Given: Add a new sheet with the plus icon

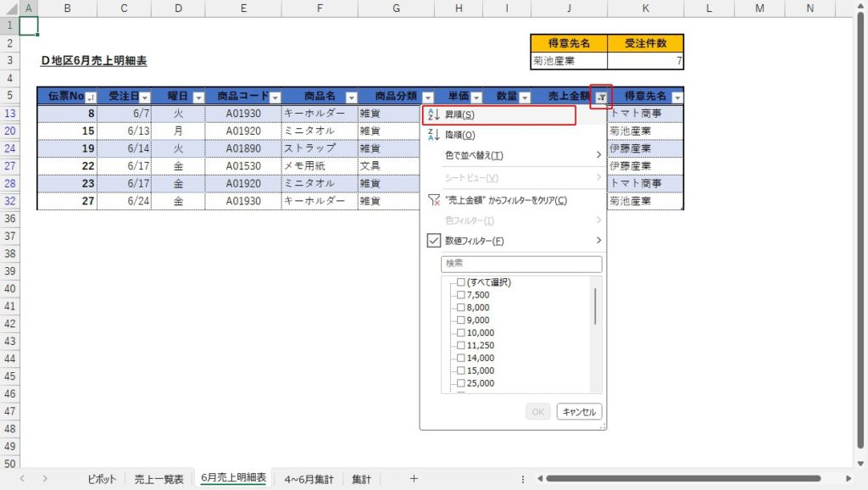Looking at the screenshot, I should point(414,479).
